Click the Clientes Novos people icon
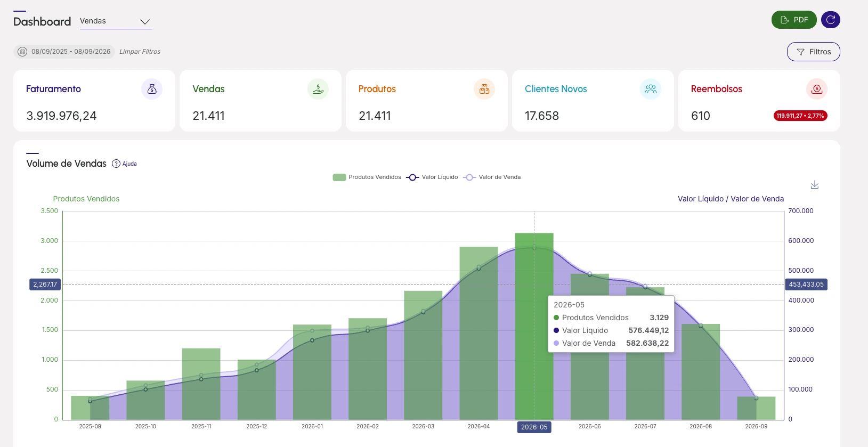Image resolution: width=868 pixels, height=447 pixels. [x=651, y=89]
